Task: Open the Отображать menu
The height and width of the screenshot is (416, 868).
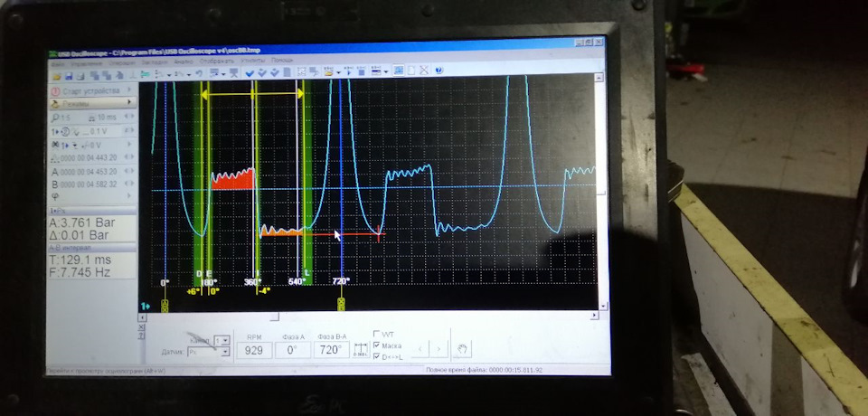Action: tap(216, 61)
